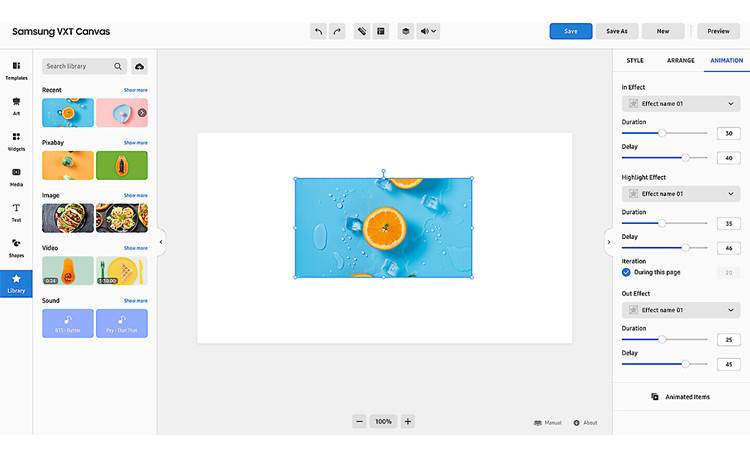Expand the Out Effect dropdown

coord(680,310)
